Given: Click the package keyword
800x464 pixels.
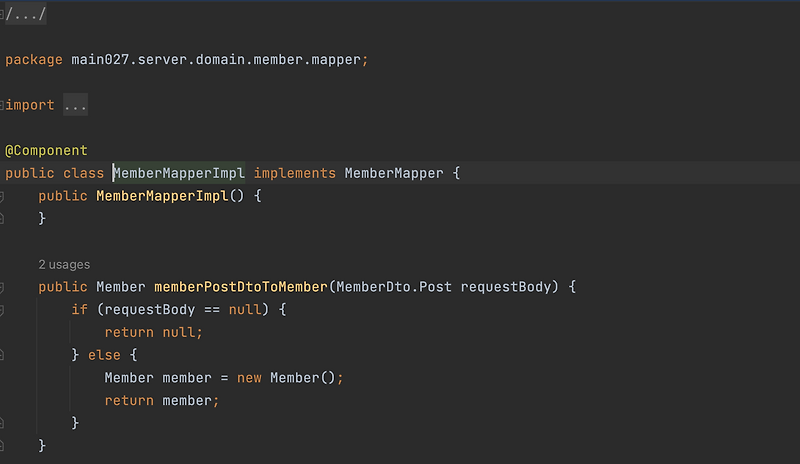Looking at the screenshot, I should click(x=34, y=60).
